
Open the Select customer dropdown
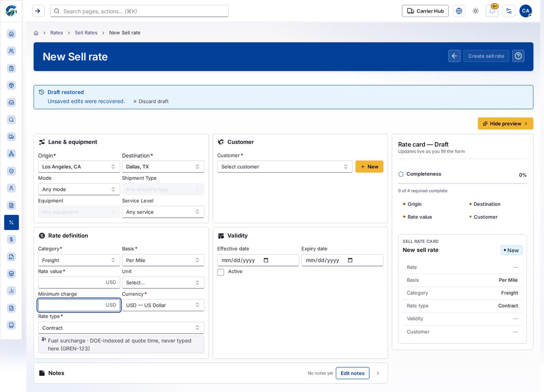coord(285,167)
